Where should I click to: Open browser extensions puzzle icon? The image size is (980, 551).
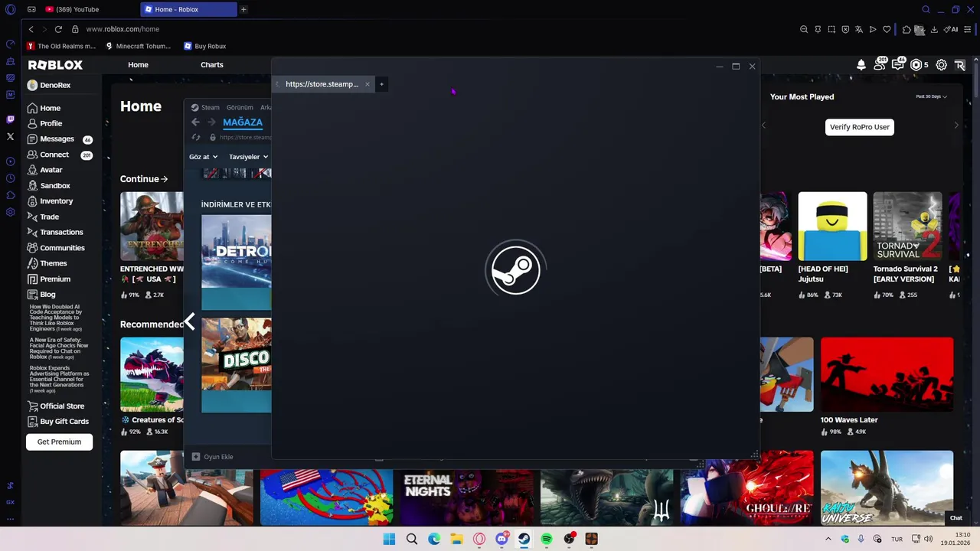[x=906, y=29]
